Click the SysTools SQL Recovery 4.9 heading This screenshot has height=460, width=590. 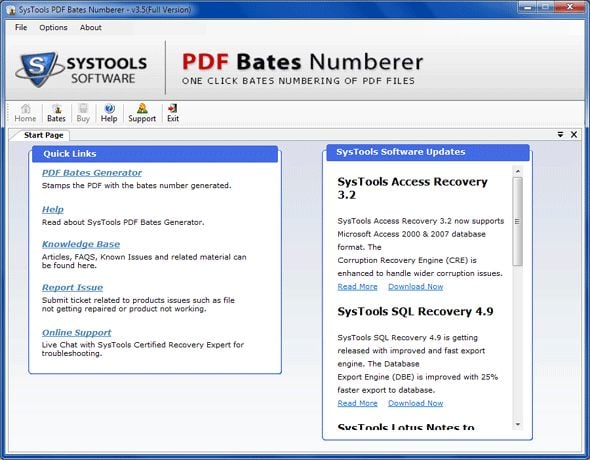pyautogui.click(x=415, y=311)
